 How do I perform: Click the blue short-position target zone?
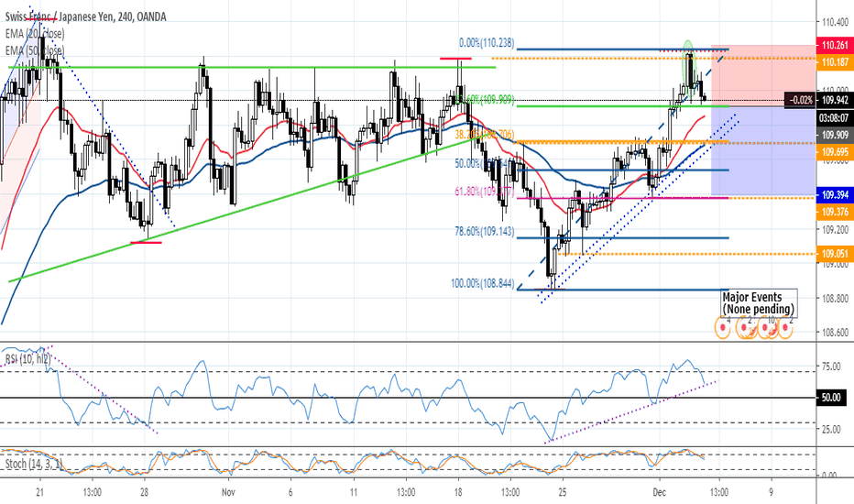pyautogui.click(x=761, y=151)
